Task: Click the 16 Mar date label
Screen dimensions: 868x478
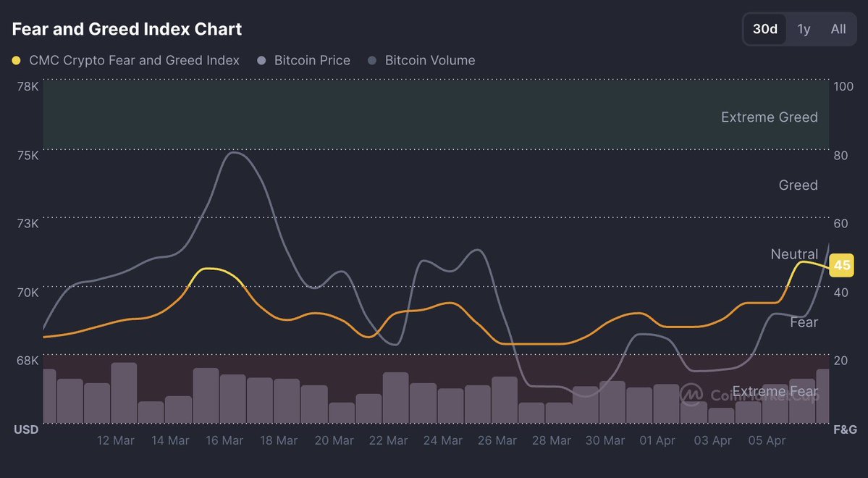Action: pos(224,440)
